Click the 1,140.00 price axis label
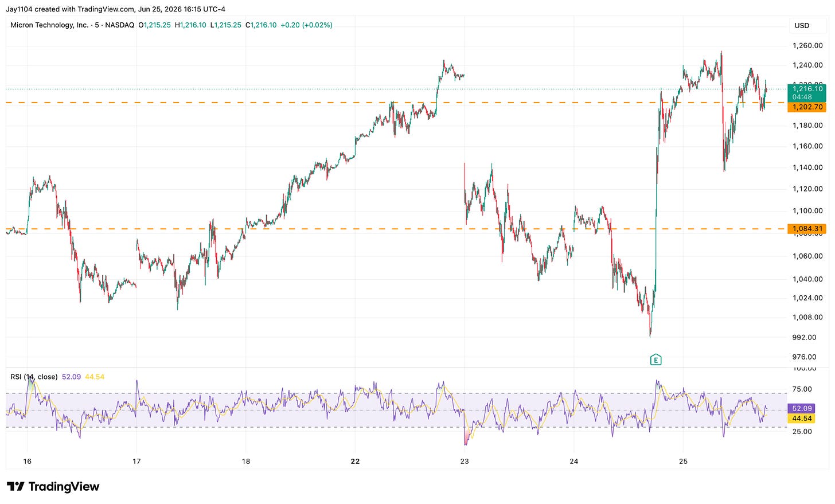 [807, 167]
